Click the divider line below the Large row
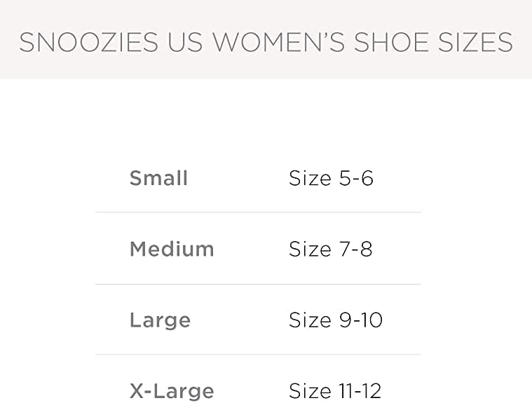 pyautogui.click(x=258, y=355)
